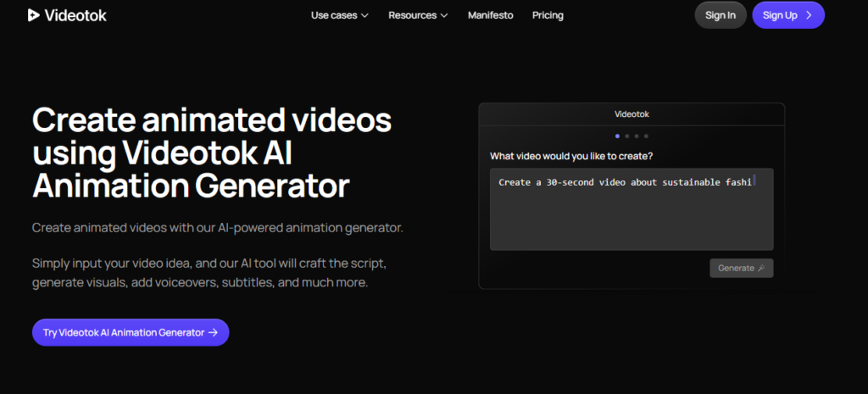Open the Use cases dropdown menu
The image size is (868, 394).
[x=339, y=15]
